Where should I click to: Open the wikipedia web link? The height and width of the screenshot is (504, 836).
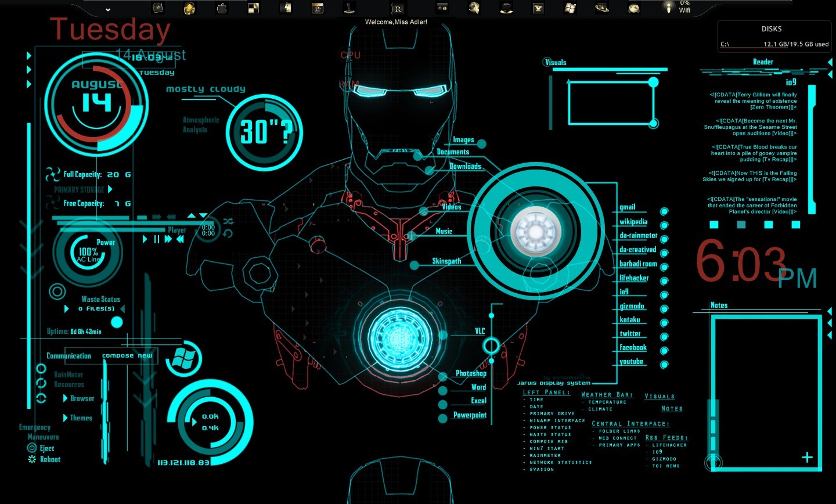(633, 222)
